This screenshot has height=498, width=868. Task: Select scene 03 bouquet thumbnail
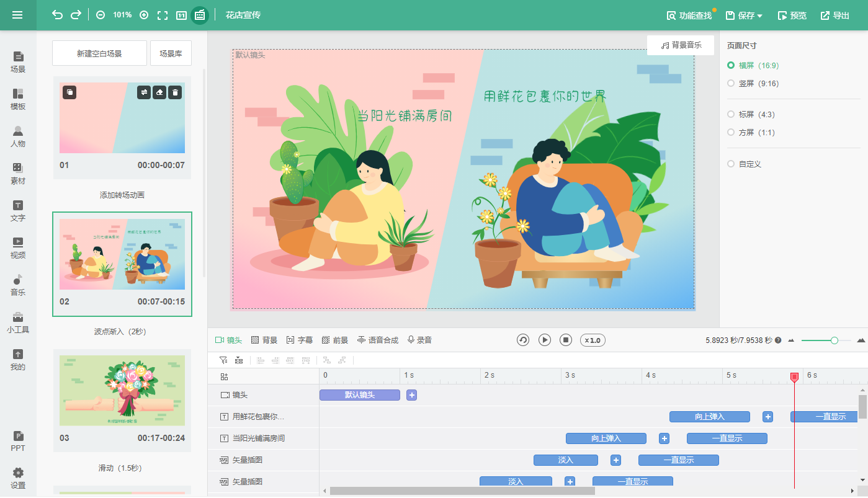122,391
